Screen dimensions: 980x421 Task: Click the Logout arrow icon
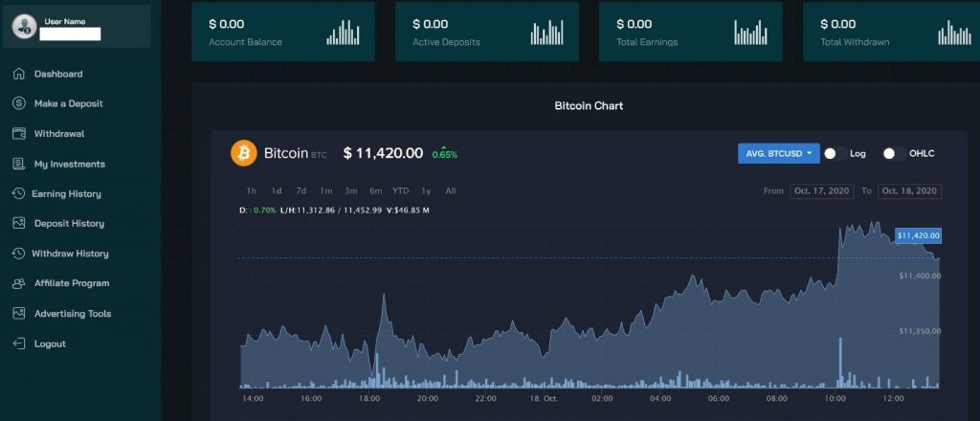coord(19,343)
